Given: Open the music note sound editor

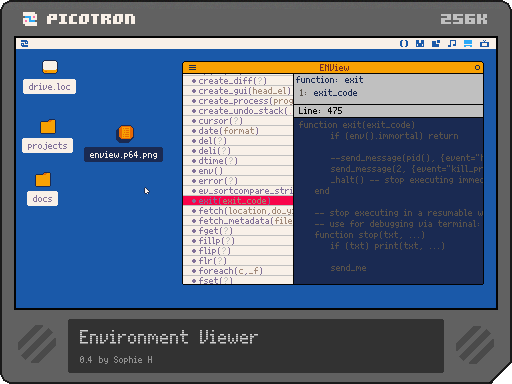Looking at the screenshot, I should pyautogui.click(x=452, y=44).
